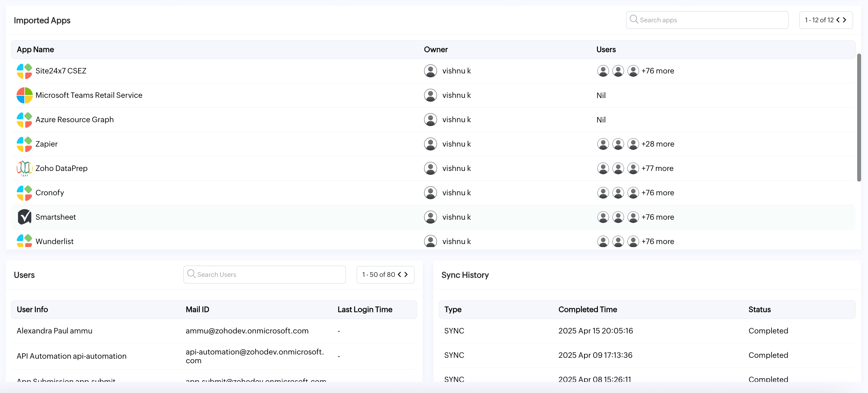Viewport: 868px width, 393px height.
Task: Click the Smartsheet checkmark icon
Action: 24,217
